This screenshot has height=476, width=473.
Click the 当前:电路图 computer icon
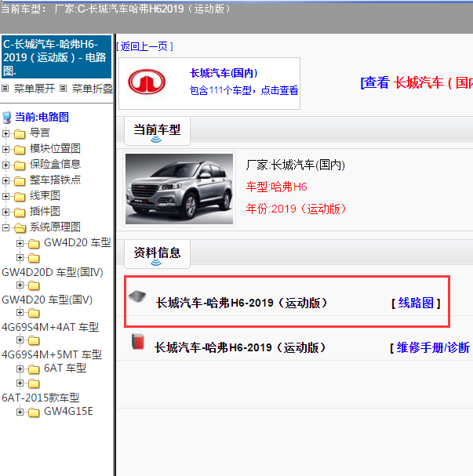coord(7,118)
